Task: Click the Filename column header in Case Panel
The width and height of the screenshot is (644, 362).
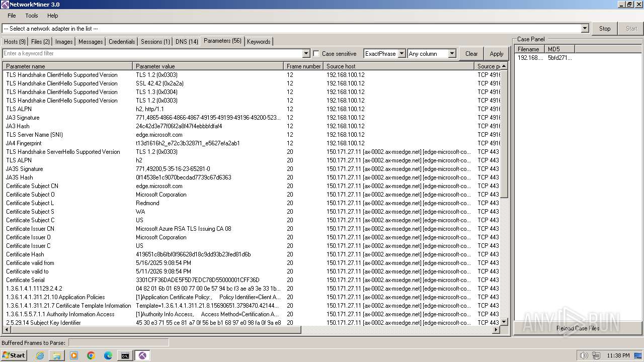Action: tap(530, 49)
